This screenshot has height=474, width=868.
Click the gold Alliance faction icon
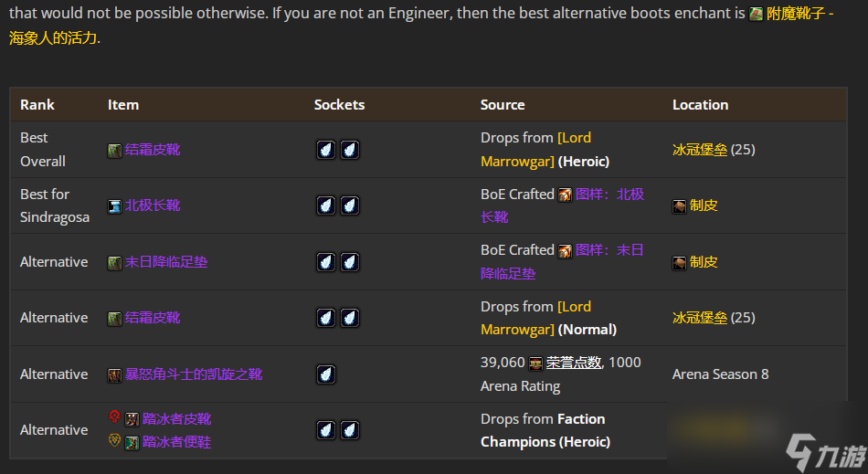[x=114, y=440]
